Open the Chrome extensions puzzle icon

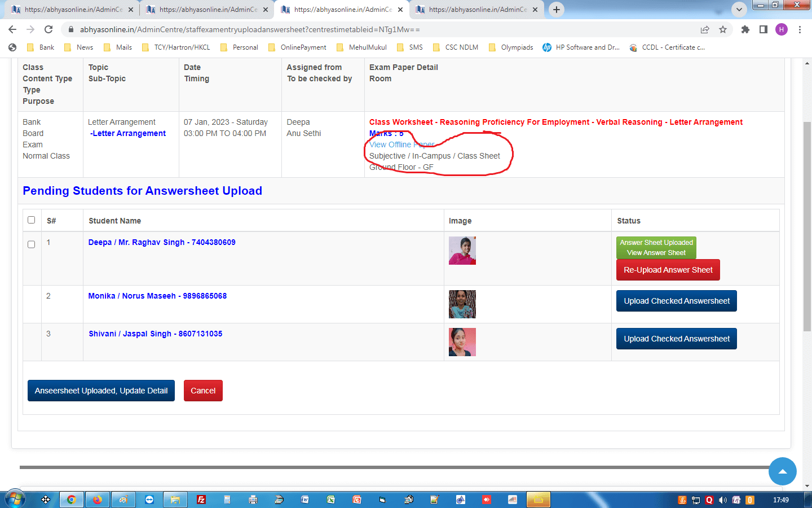click(x=745, y=29)
